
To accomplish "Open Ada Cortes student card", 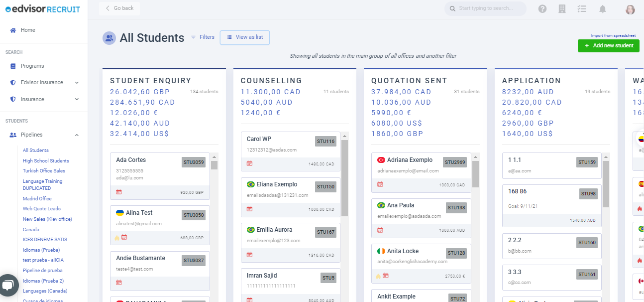I will (160, 176).
